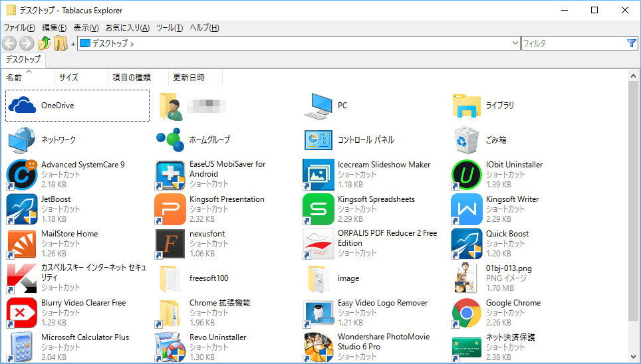Click the breadcrumb arrow after デスクトップ

(x=132, y=44)
